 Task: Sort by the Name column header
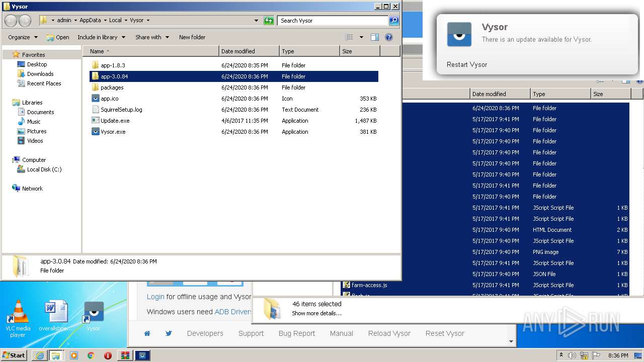point(151,51)
